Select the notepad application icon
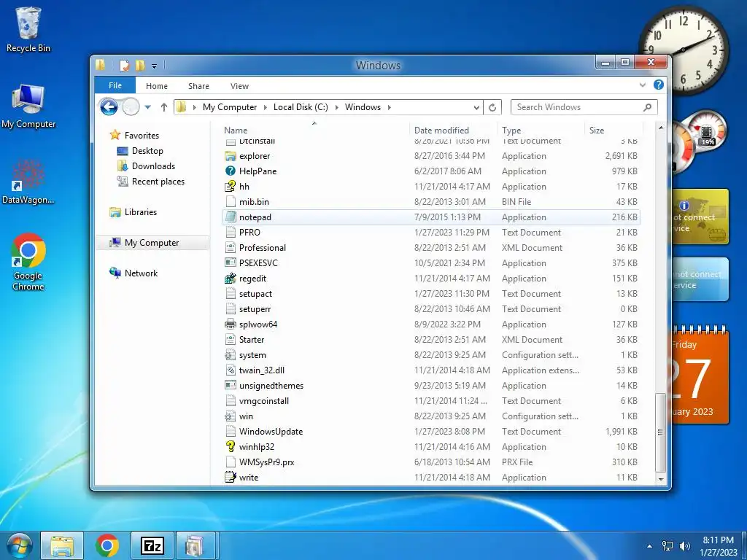747x560 pixels. click(x=231, y=217)
